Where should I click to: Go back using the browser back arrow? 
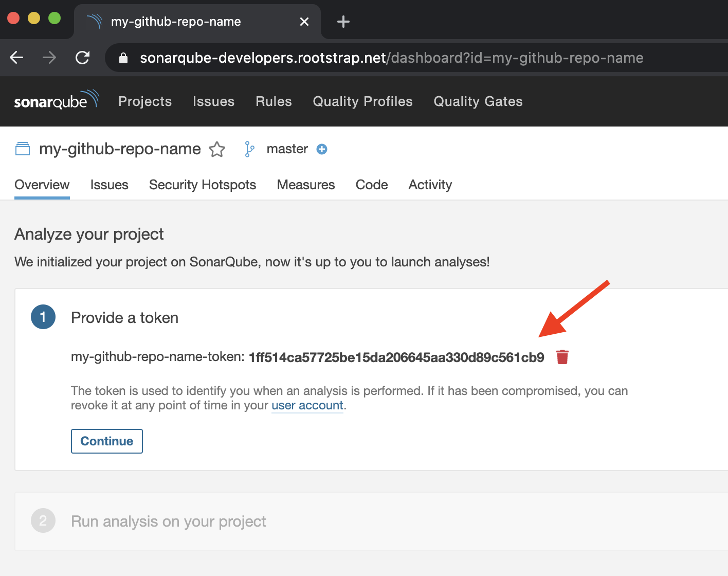(x=17, y=58)
